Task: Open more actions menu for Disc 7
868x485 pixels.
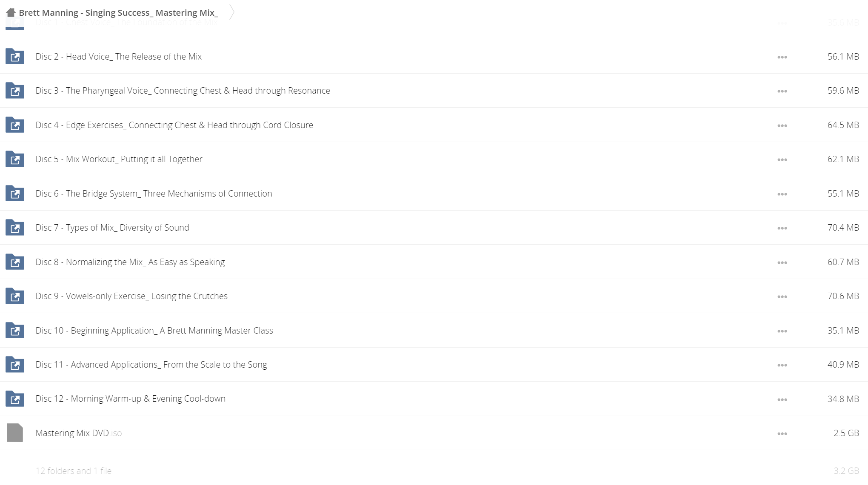Action: click(x=782, y=228)
